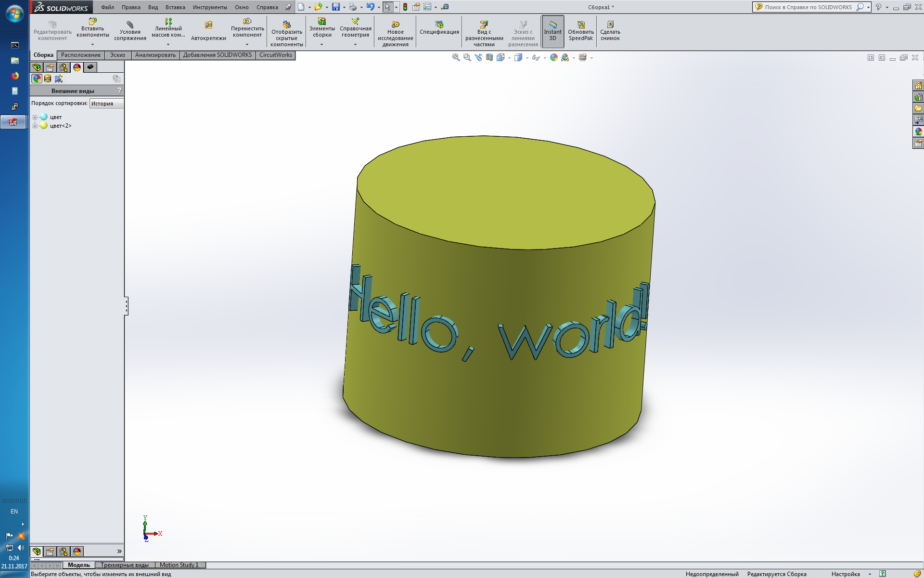Select the yellow цвет<2> appearance swatch

coord(44,126)
